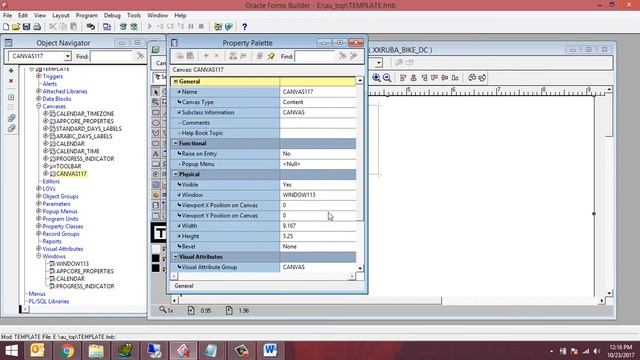
Task: Open the File menu
Action: [7, 16]
